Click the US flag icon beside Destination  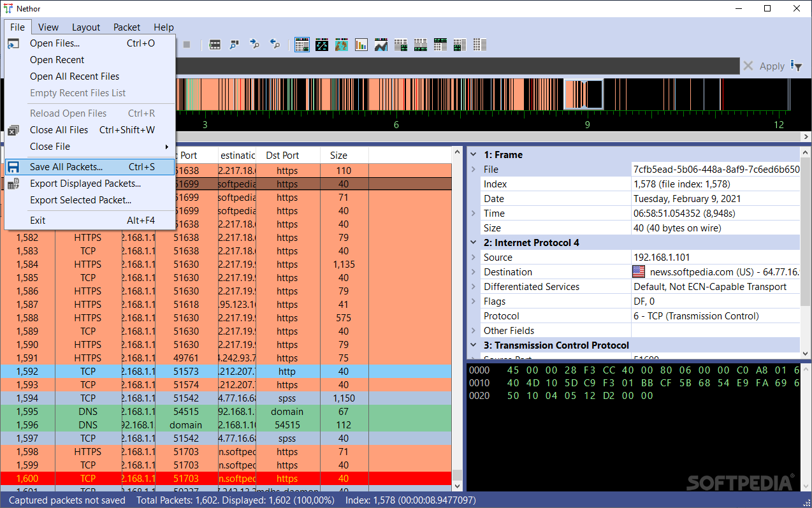pos(639,272)
